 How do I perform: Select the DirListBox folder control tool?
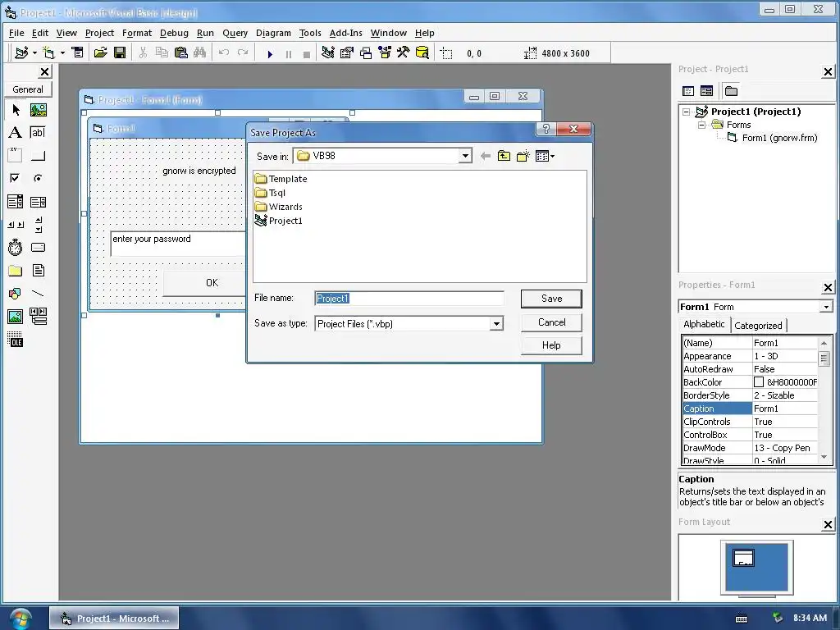[16, 271]
